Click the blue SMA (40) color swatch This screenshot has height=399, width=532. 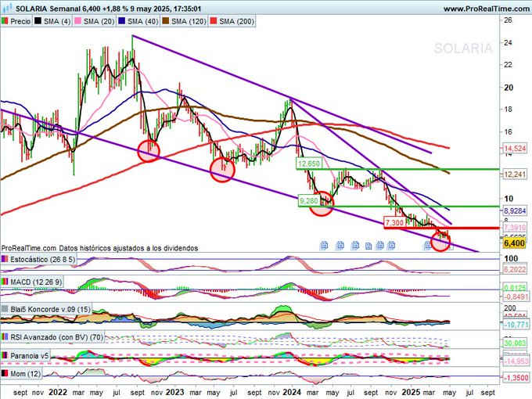[122, 21]
